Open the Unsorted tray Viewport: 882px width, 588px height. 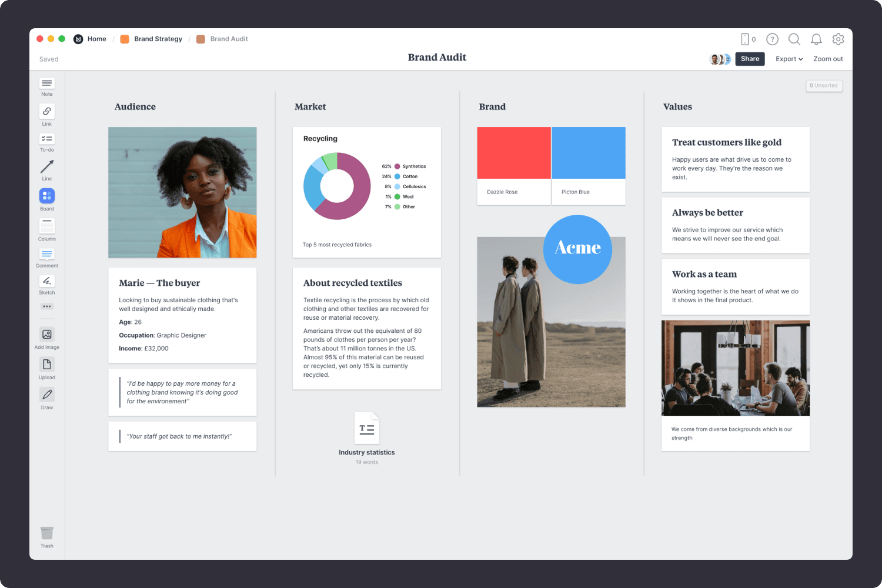point(824,86)
